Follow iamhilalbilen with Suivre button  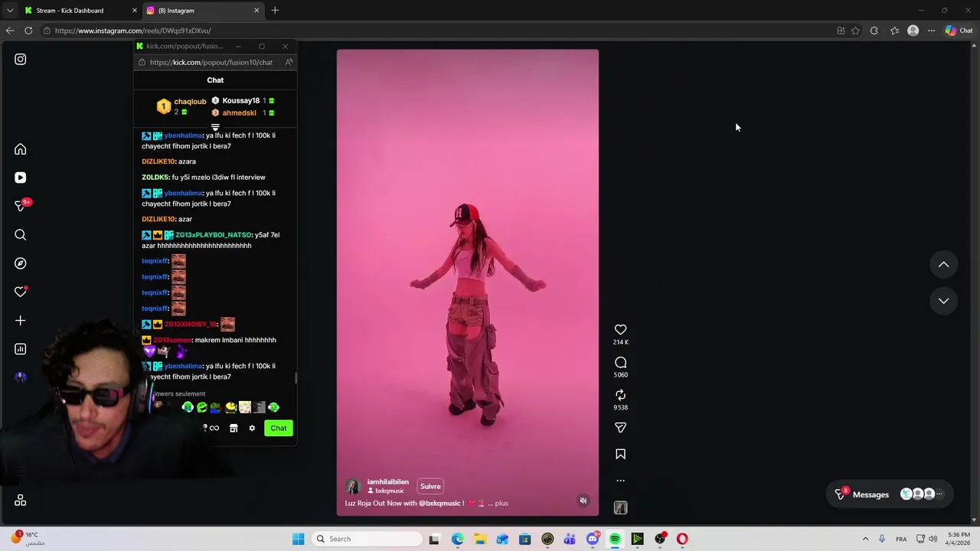pos(430,486)
